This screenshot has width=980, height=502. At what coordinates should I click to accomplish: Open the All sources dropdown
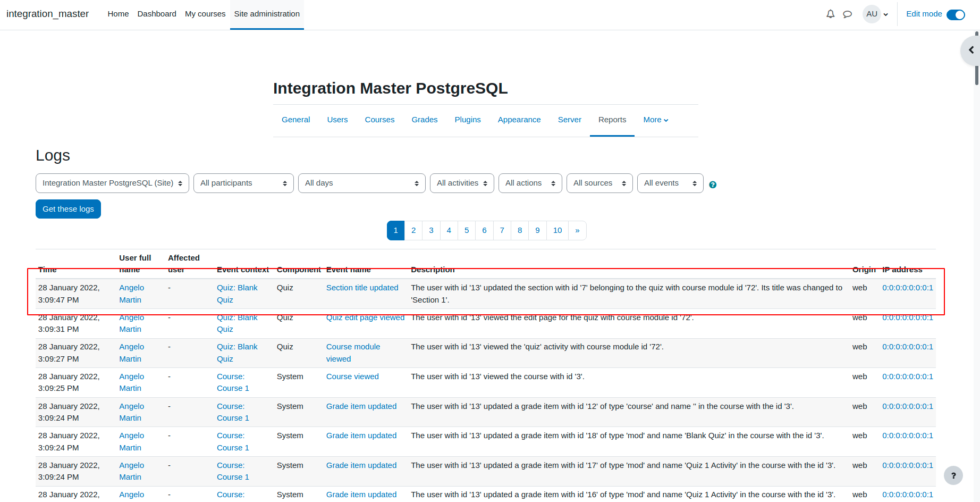[x=599, y=183]
